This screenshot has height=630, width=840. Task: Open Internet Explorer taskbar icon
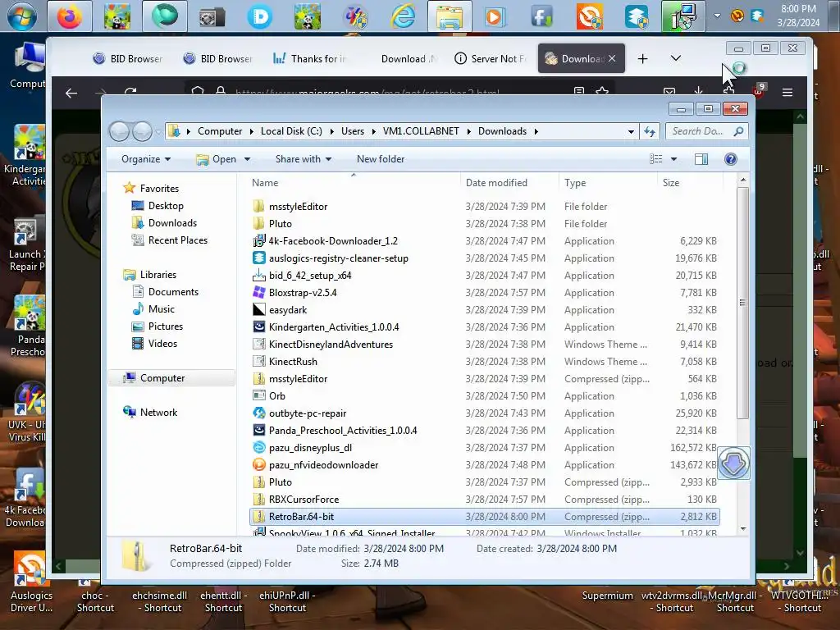click(x=402, y=16)
